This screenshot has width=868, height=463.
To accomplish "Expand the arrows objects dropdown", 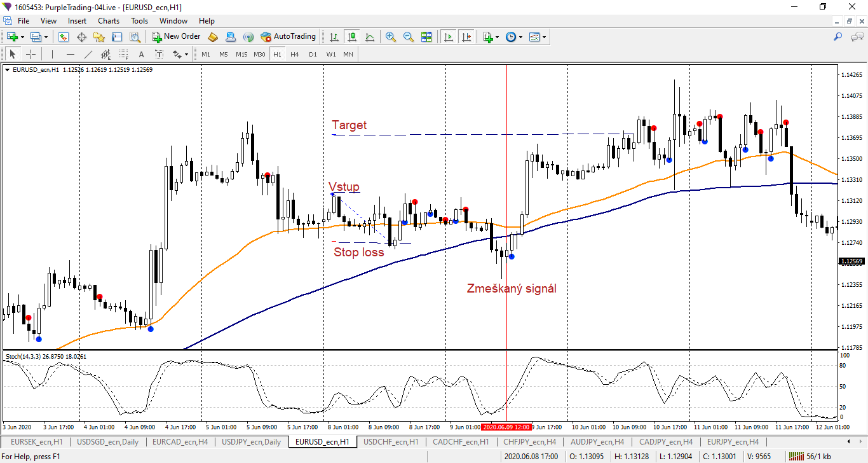I will click(x=186, y=54).
